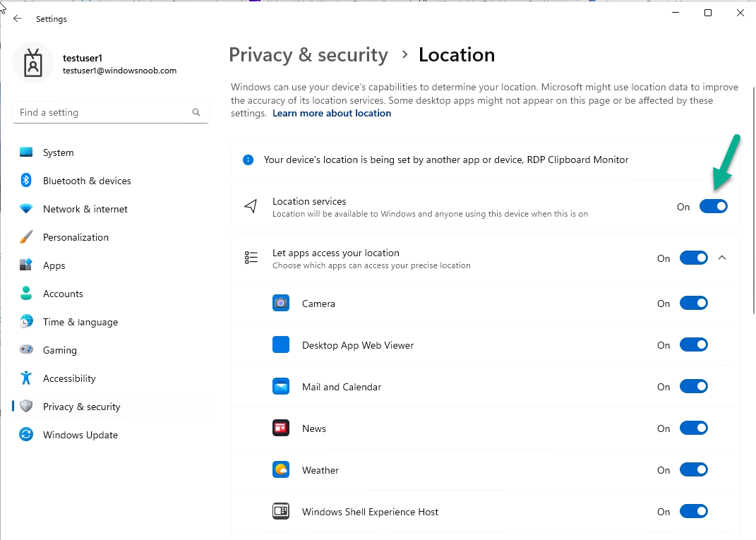Image resolution: width=756 pixels, height=540 pixels.
Task: Turn off Weather location access
Action: click(x=693, y=469)
